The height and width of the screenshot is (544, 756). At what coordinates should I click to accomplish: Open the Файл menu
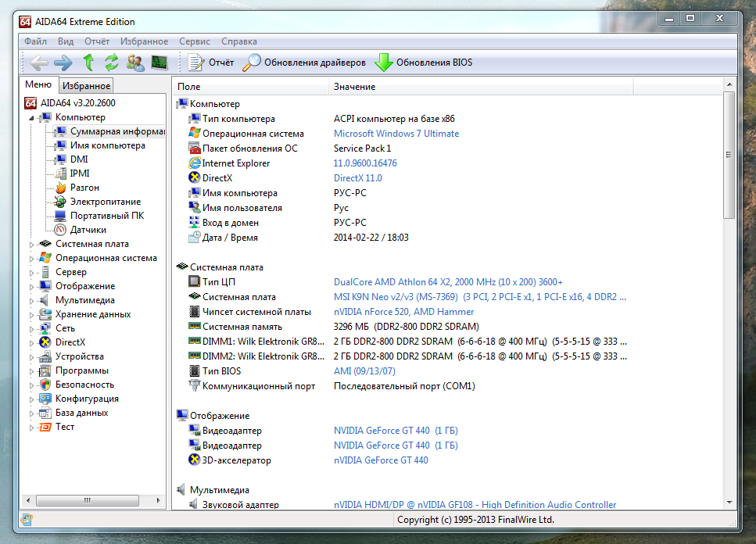(x=36, y=41)
